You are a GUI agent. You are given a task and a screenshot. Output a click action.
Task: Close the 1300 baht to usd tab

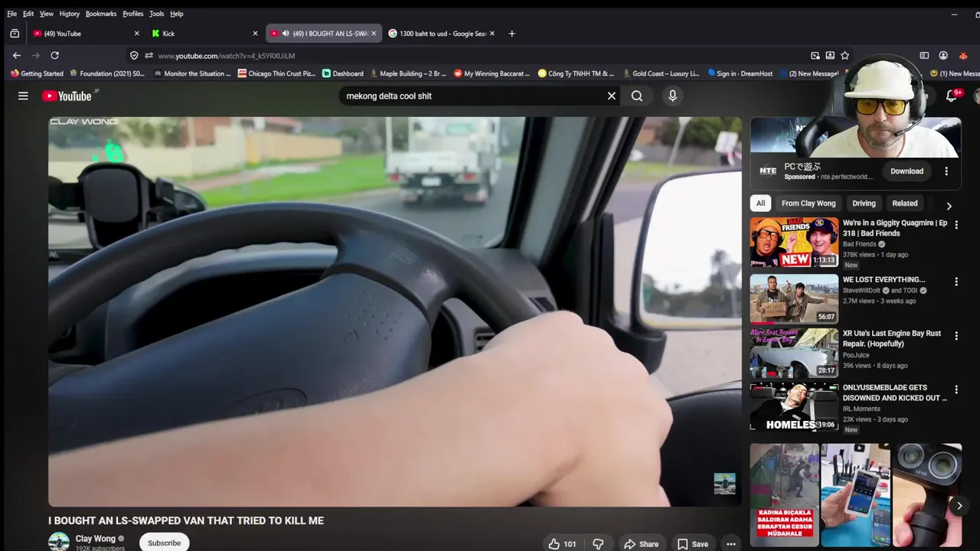click(x=492, y=34)
